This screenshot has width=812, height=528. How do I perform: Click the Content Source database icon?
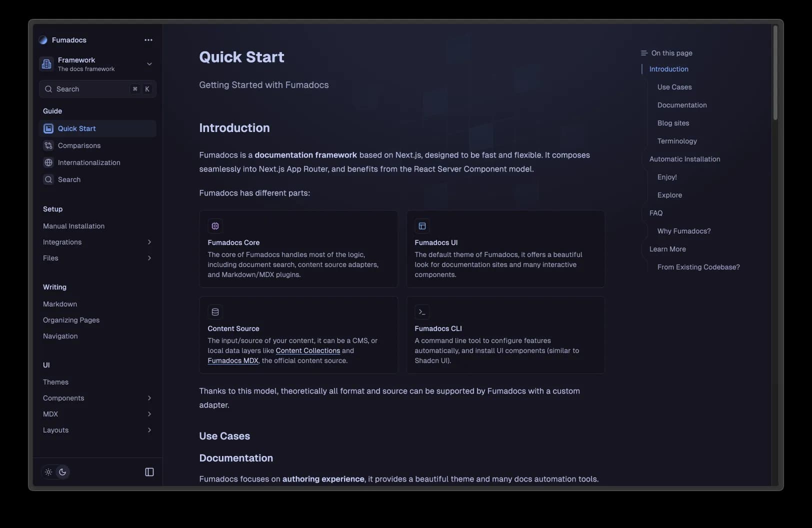tap(215, 312)
